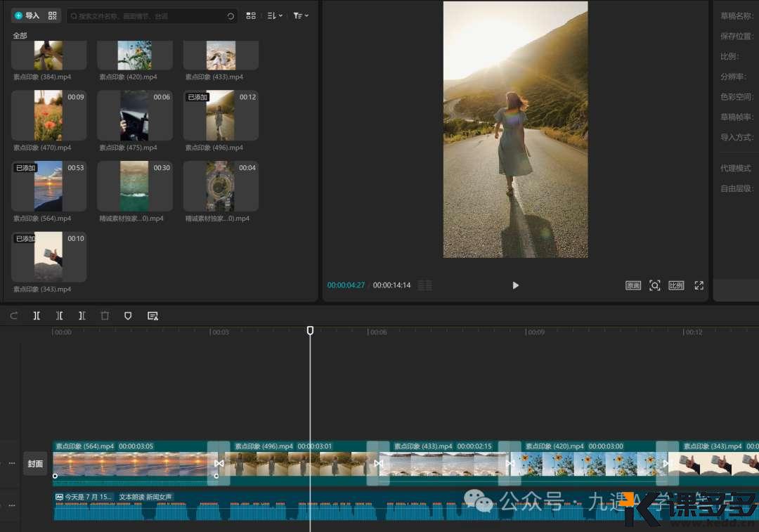This screenshot has height=532, width=759.
Task: Open the media sort dropdown
Action: 275,15
